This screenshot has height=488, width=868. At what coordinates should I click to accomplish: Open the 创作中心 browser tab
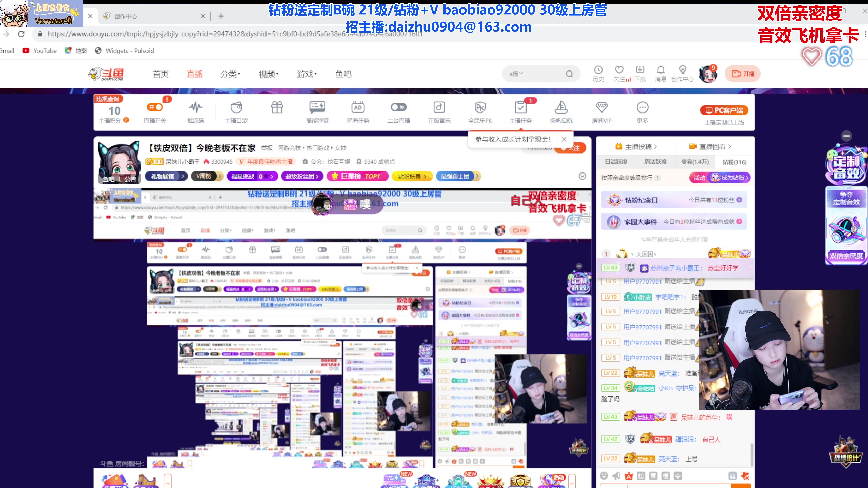(154, 16)
